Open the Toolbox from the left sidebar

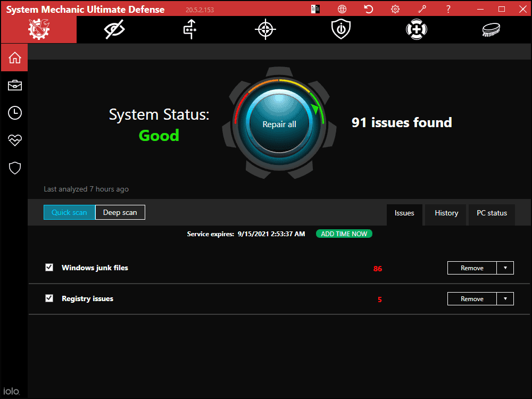click(14, 85)
